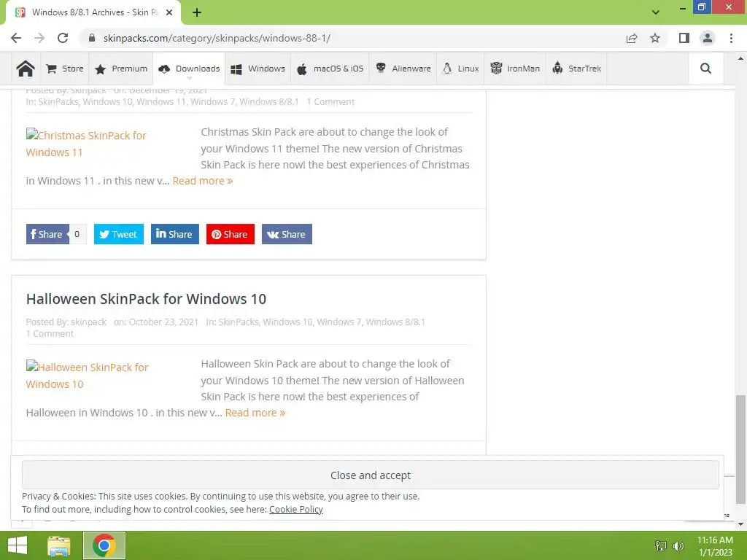747x560 pixels.
Task: Click the taskbar clock 11:16 AM
Action: (x=715, y=540)
